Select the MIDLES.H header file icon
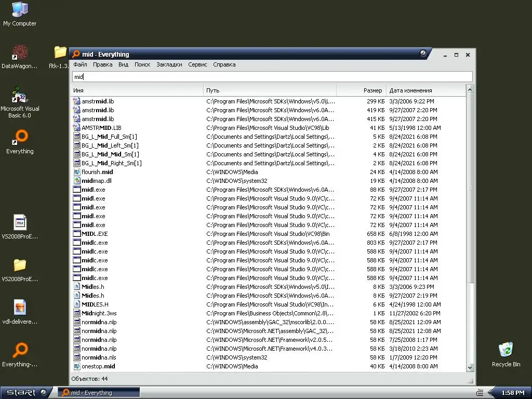The height and width of the screenshot is (399, 532). click(77, 304)
